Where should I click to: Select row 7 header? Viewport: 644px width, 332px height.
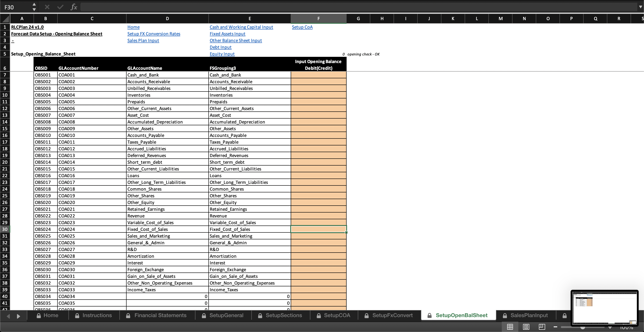click(x=5, y=75)
